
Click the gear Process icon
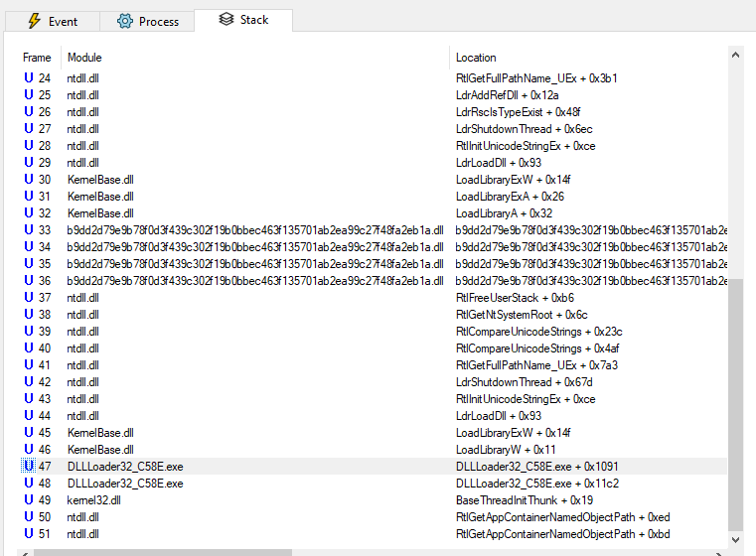[x=125, y=21]
